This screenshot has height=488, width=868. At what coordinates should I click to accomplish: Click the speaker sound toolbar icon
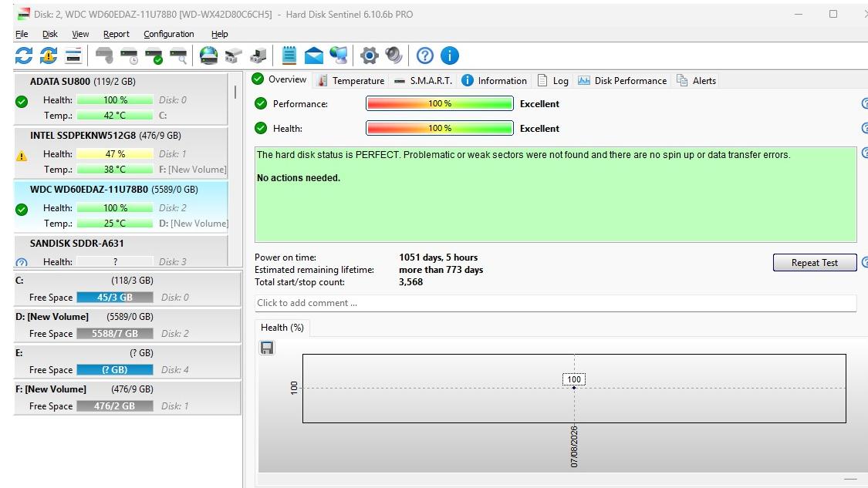pos(393,56)
